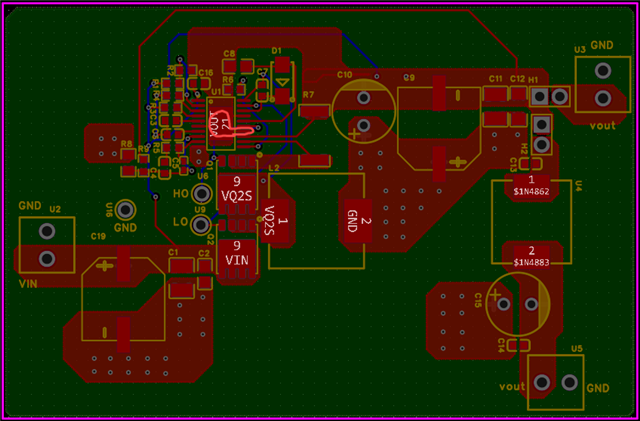Image resolution: width=640 pixels, height=421 pixels.
Task: Click the square pad of header H1
Action: 540,97
